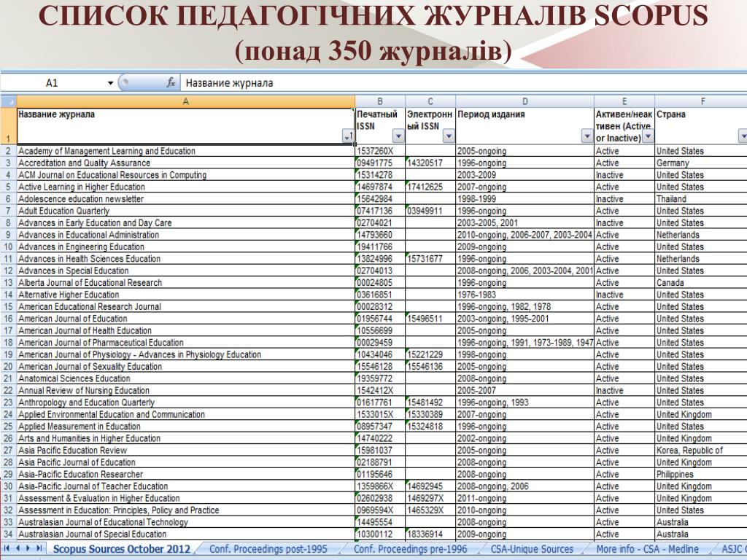Click cell 'Australasian Journal of Special Education'
This screenshot has height=560, width=747.
click(x=186, y=534)
